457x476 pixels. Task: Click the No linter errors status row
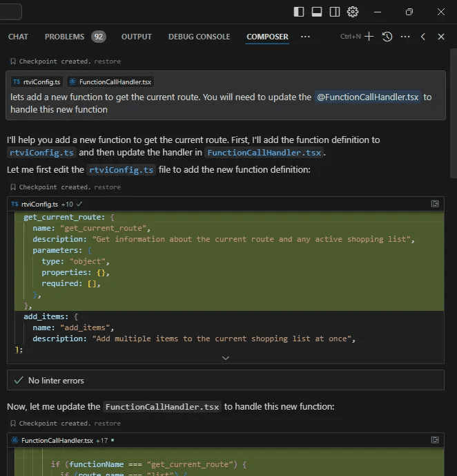tap(55, 381)
